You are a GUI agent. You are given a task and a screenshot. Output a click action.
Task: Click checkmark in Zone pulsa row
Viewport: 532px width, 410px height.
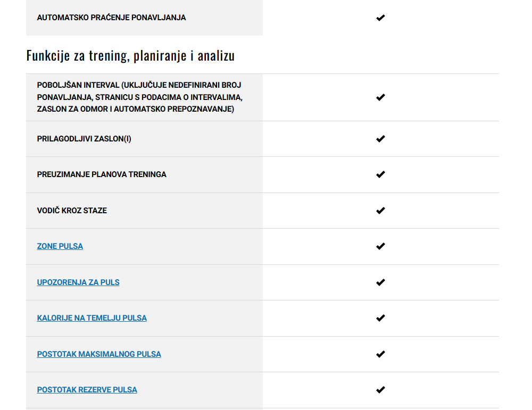380,246
